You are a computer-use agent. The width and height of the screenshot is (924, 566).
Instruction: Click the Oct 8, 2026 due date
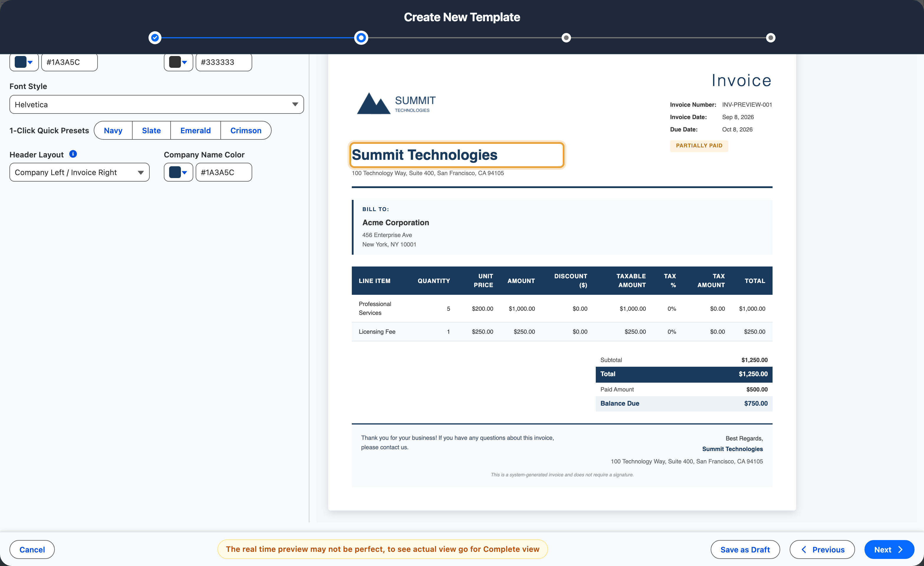coord(737,129)
